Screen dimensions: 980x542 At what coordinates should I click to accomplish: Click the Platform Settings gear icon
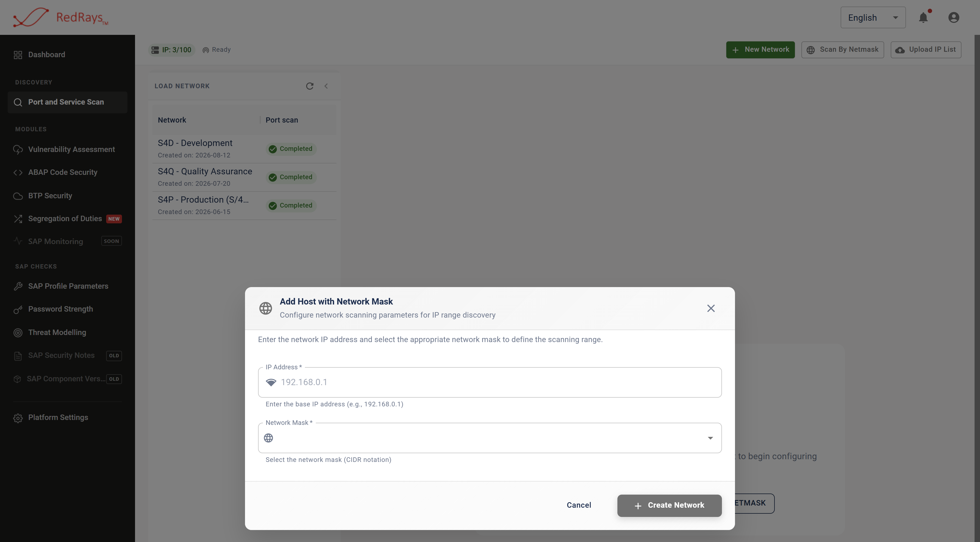pyautogui.click(x=18, y=418)
